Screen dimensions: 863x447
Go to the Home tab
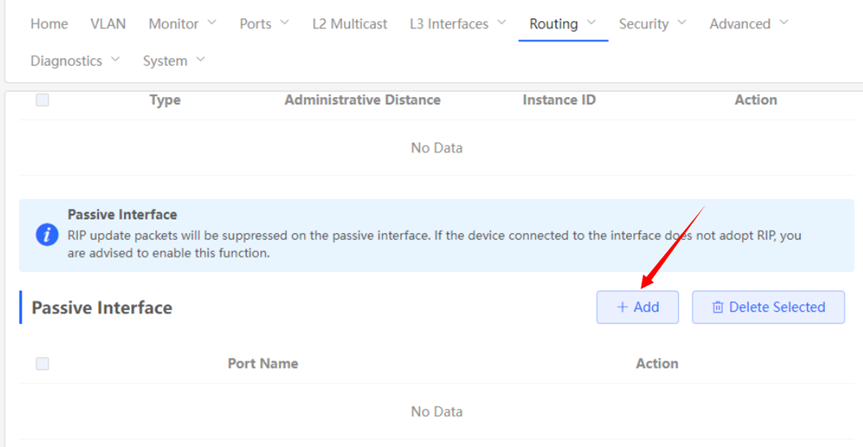pyautogui.click(x=49, y=24)
